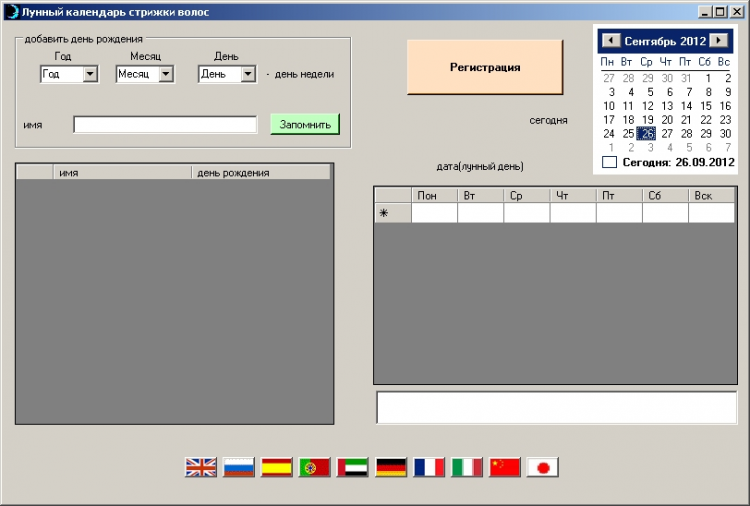Pick date 15 in calendar
Viewport: 750px width, 506px height.
pos(706,106)
